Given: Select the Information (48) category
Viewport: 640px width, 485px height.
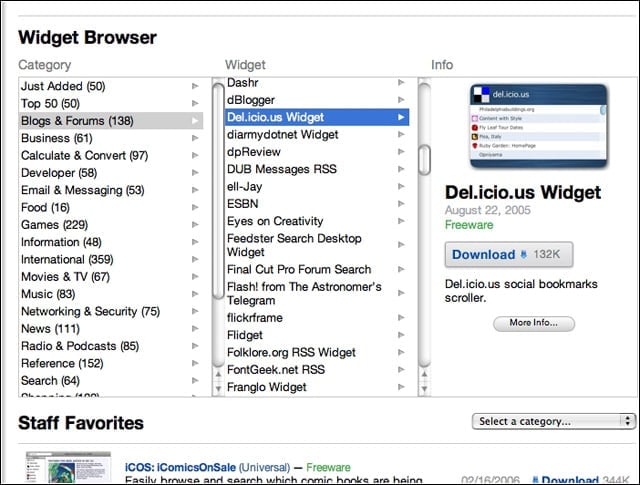Looking at the screenshot, I should click(111, 242).
